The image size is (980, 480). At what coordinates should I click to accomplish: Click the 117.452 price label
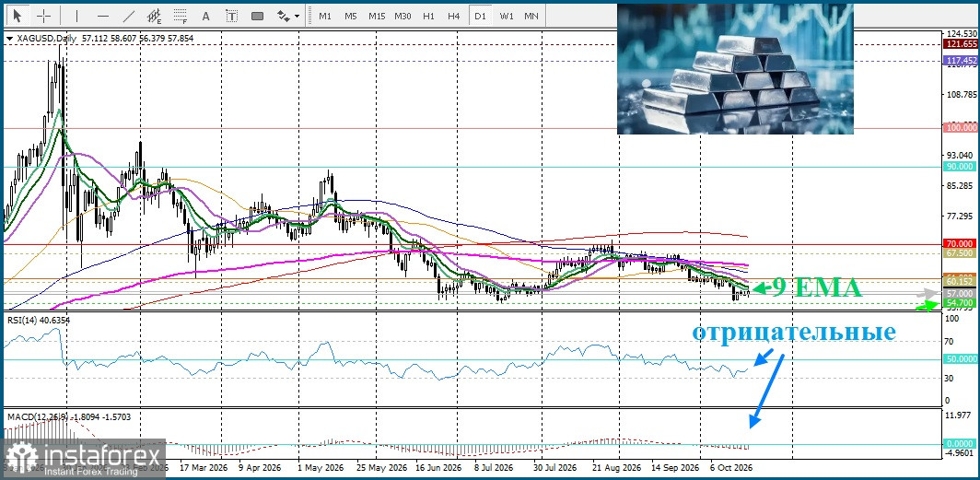(962, 61)
